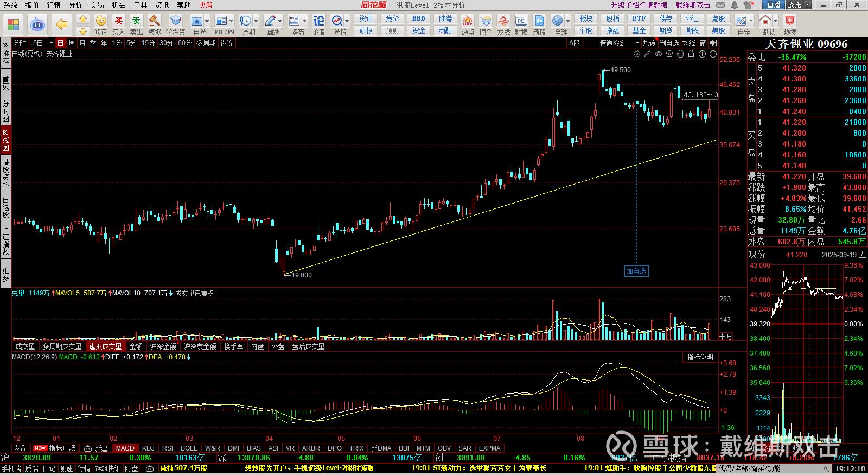The image size is (868, 475).
Task: Click the 卖出 (sell) toolbar icon
Action: tap(136, 24)
